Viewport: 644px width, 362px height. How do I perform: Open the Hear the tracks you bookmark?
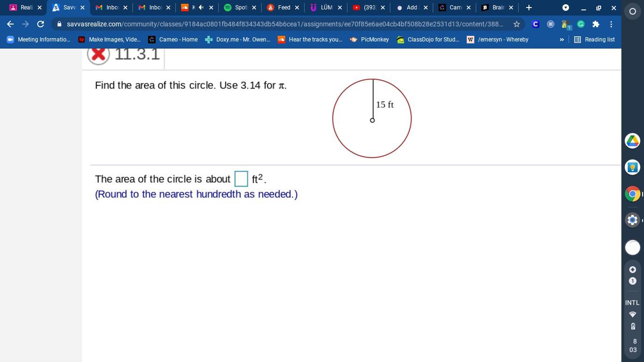tap(310, 40)
